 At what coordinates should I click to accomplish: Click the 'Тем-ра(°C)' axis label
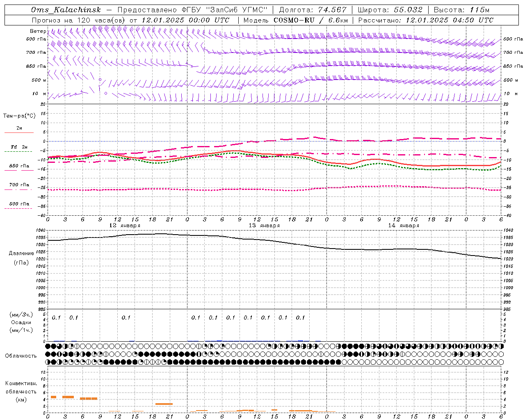[19, 116]
